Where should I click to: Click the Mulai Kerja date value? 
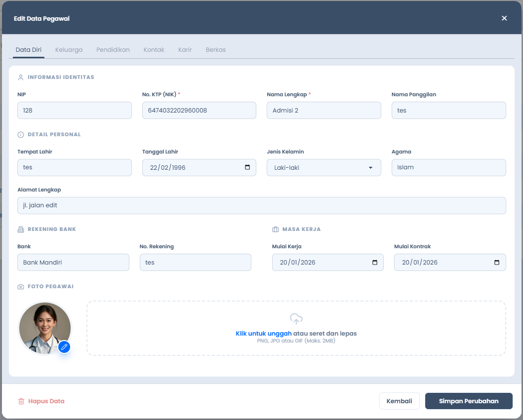(297, 263)
